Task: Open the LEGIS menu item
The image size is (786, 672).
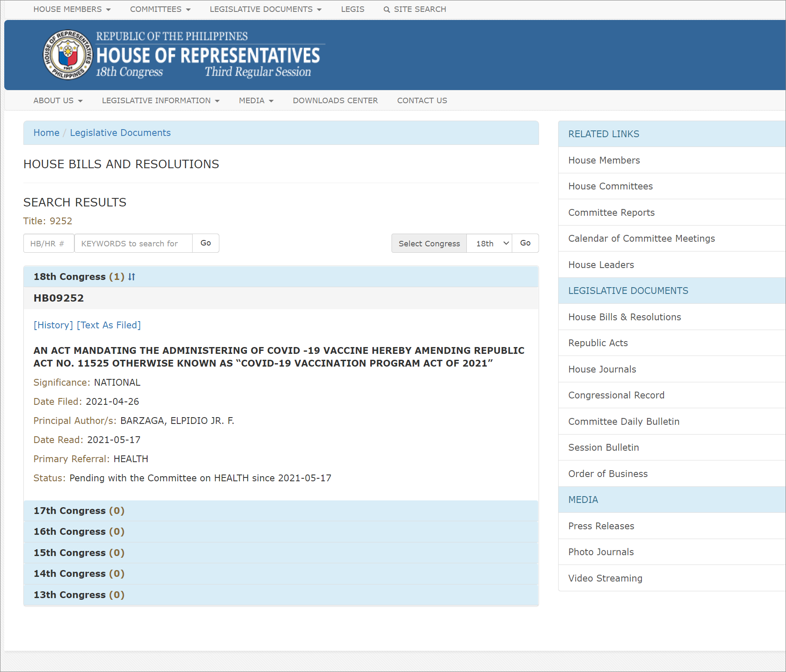Action: 352,9
